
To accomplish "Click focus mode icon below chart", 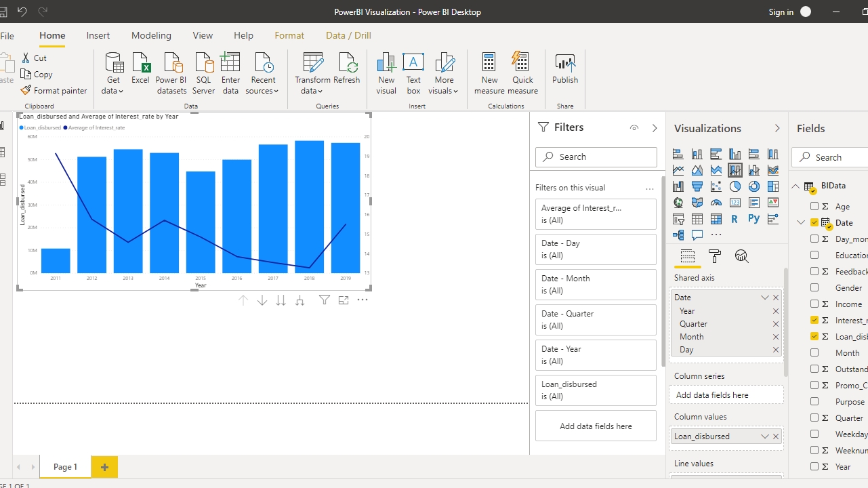I will [x=344, y=300].
